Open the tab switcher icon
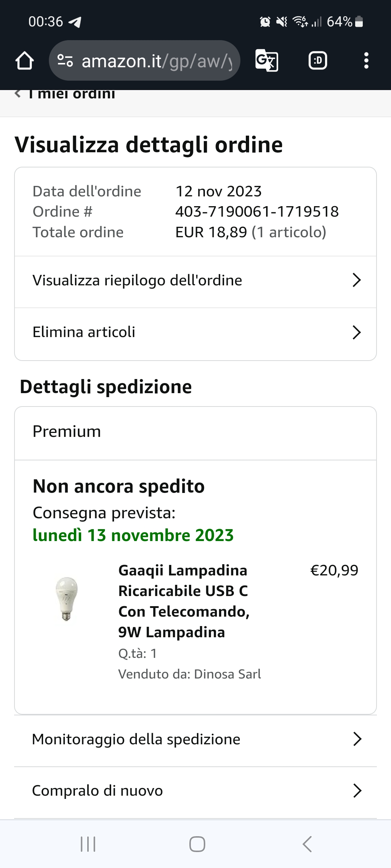The height and width of the screenshot is (868, 391). coord(318,60)
